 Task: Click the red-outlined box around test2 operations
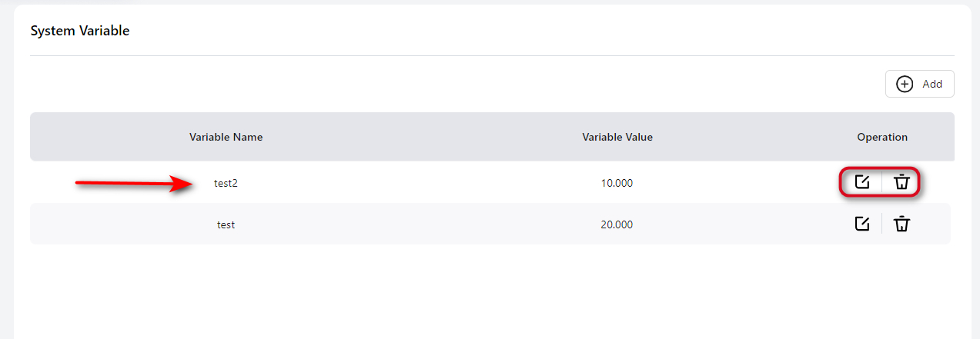[x=880, y=169]
